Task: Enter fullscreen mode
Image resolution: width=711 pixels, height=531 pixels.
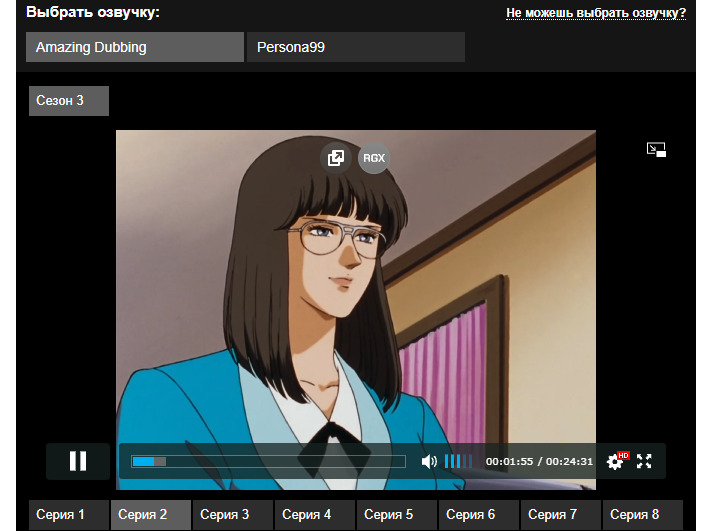Action: (x=644, y=461)
